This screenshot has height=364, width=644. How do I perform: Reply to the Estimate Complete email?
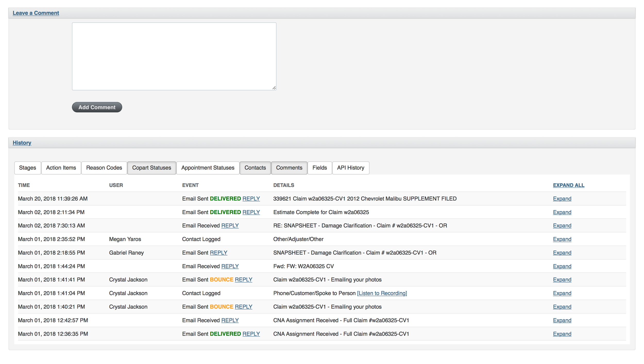(x=251, y=212)
